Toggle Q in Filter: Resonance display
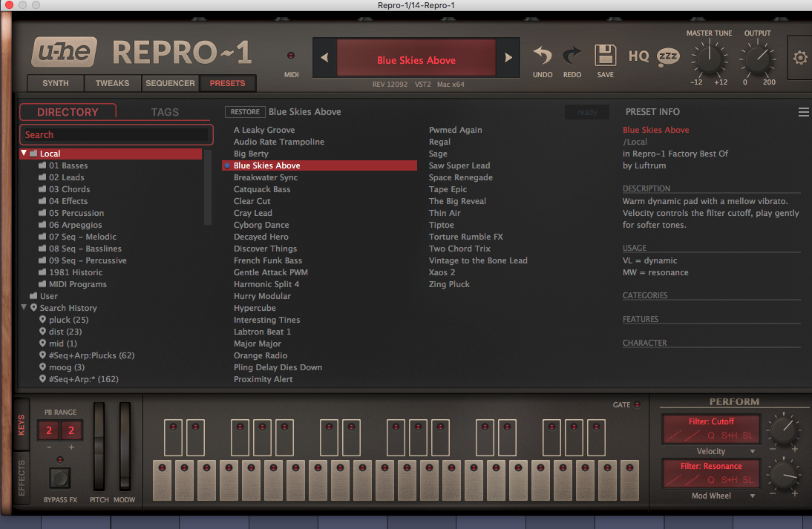Screen dimensions: 812x529 [710, 480]
